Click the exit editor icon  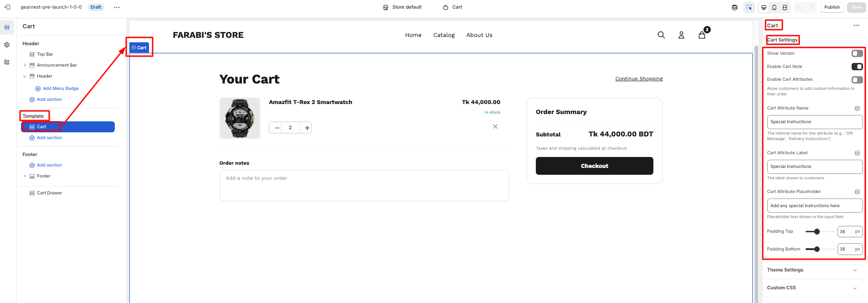(x=7, y=7)
